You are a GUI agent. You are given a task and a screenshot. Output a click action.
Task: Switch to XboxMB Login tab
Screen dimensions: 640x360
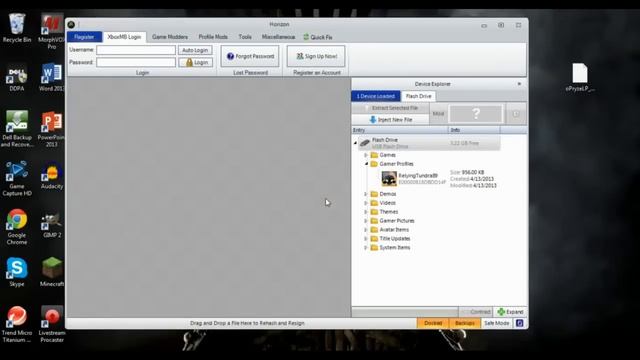(124, 37)
